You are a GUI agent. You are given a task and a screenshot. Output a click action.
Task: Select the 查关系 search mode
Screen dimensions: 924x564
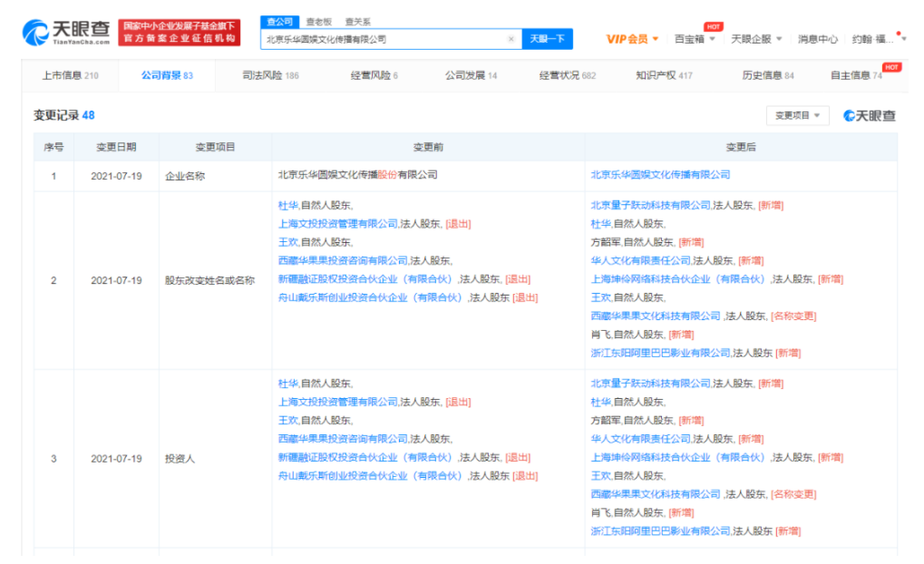click(357, 21)
